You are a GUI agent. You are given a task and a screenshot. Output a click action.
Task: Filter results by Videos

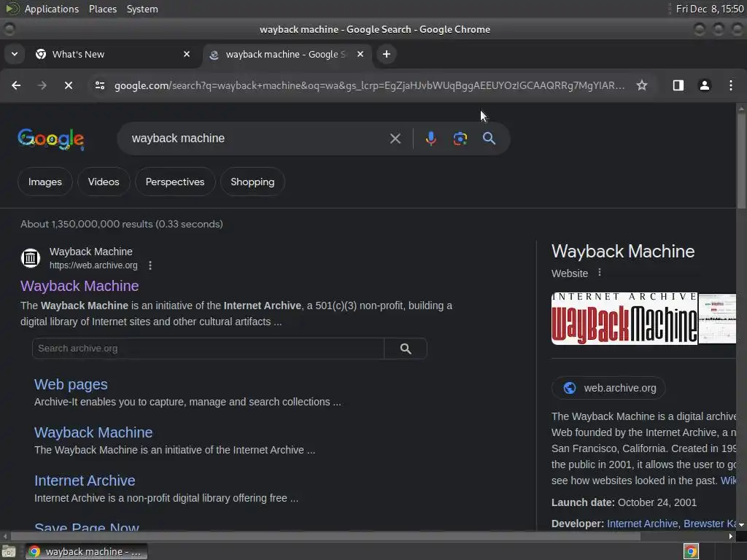(104, 182)
